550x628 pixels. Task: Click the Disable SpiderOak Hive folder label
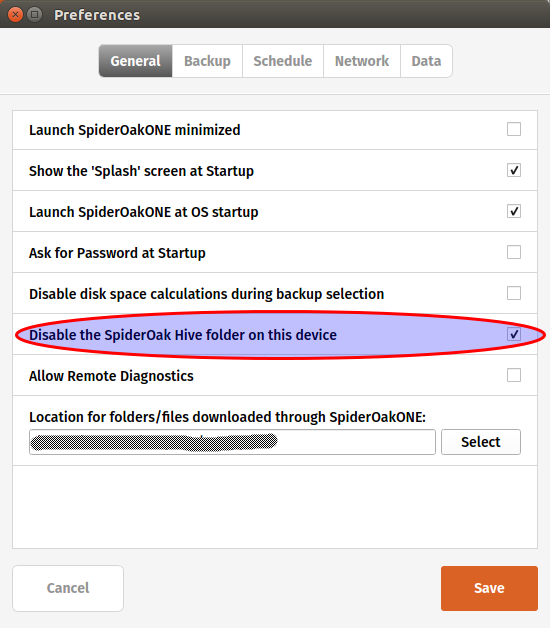(183, 335)
